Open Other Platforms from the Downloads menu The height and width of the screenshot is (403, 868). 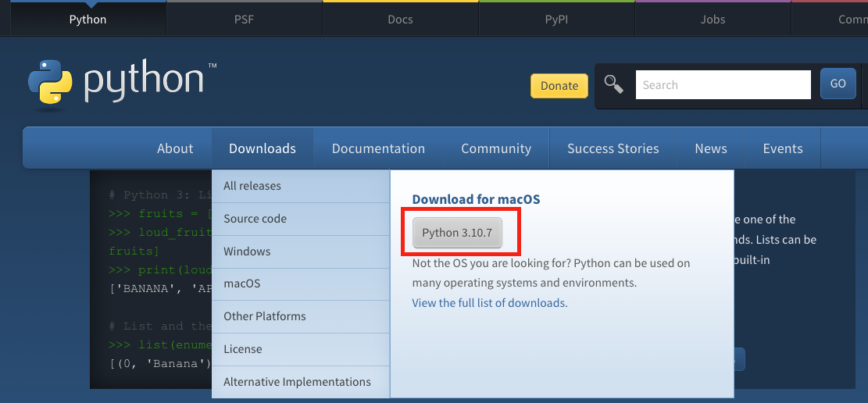point(264,316)
